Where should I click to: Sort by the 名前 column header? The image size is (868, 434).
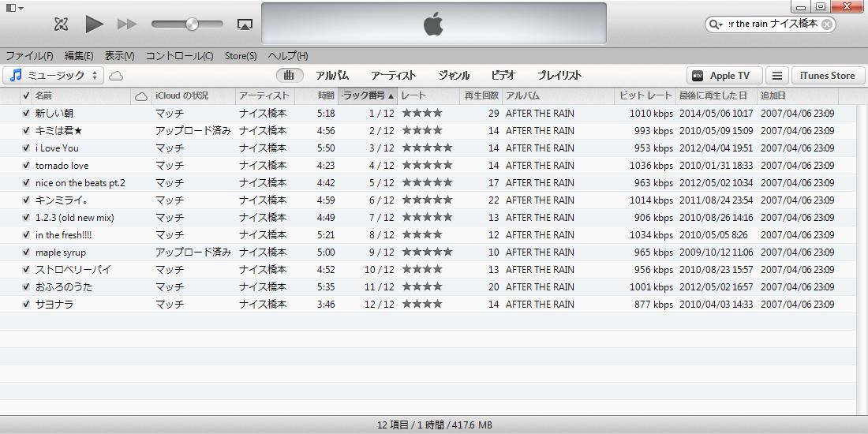pyautogui.click(x=81, y=95)
